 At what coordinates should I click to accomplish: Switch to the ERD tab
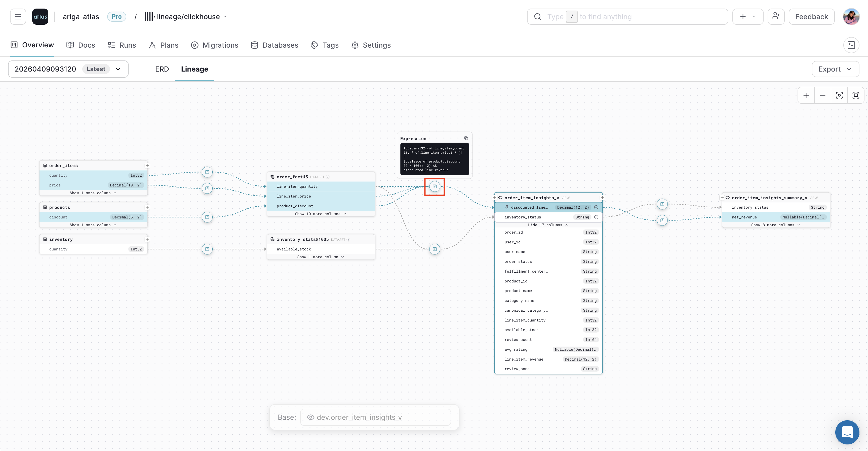pos(162,69)
